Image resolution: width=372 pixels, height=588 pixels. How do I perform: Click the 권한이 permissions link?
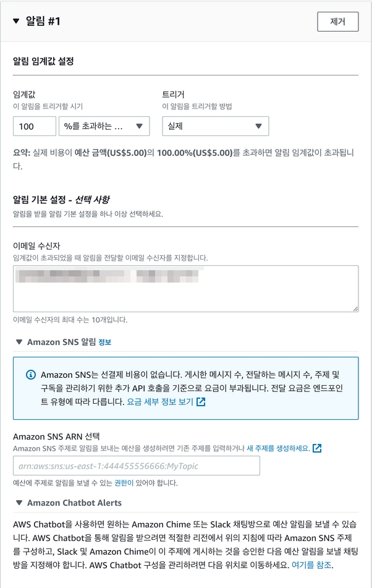click(x=124, y=482)
